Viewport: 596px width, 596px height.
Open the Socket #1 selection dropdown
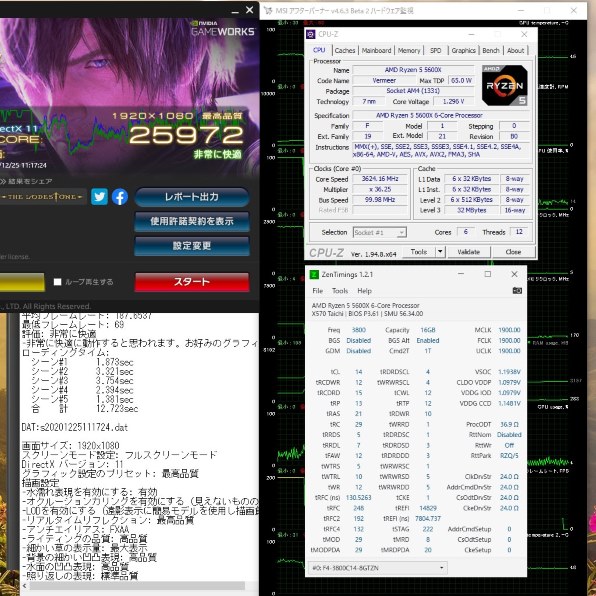pos(379,232)
